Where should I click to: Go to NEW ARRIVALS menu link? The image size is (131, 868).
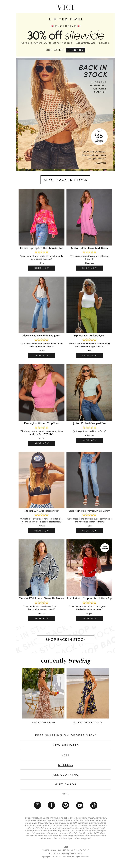65,745
